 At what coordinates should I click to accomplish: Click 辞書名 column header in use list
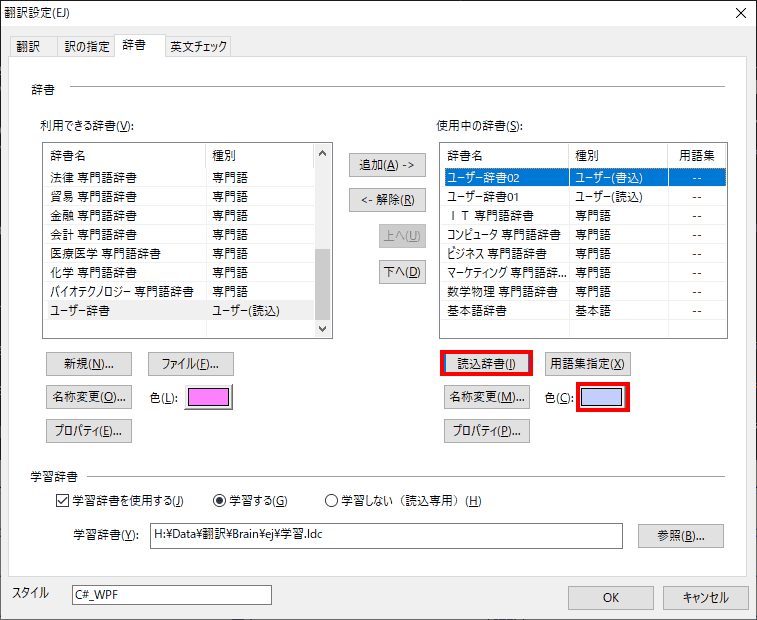(x=505, y=155)
